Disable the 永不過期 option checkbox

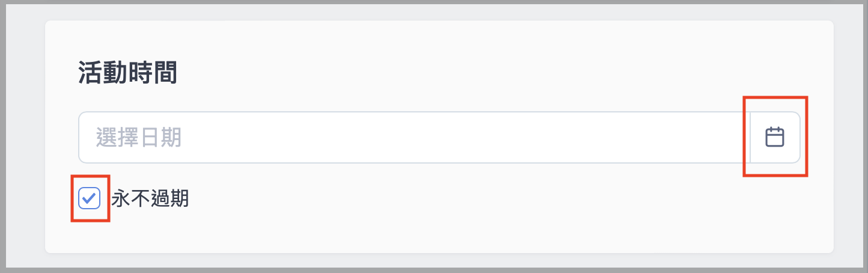[x=90, y=198]
